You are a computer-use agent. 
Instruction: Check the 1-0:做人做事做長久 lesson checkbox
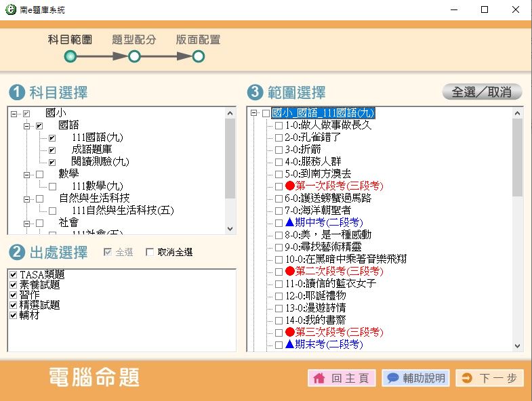279,125
